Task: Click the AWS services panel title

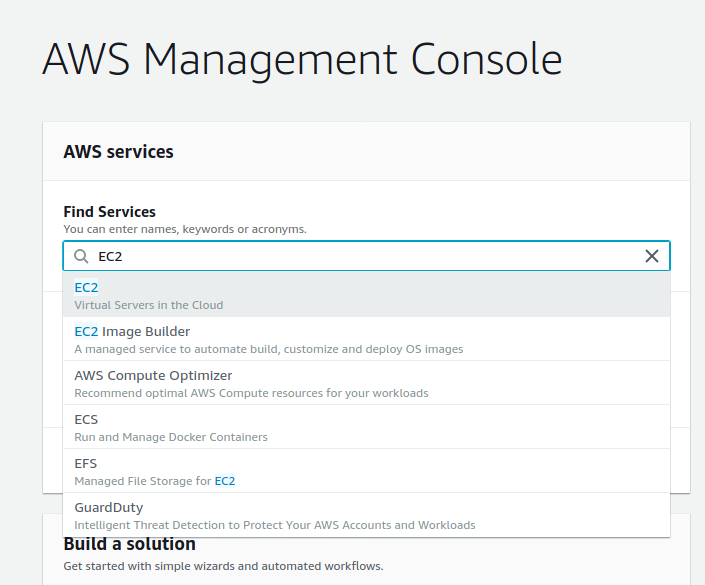Action: pos(118,152)
